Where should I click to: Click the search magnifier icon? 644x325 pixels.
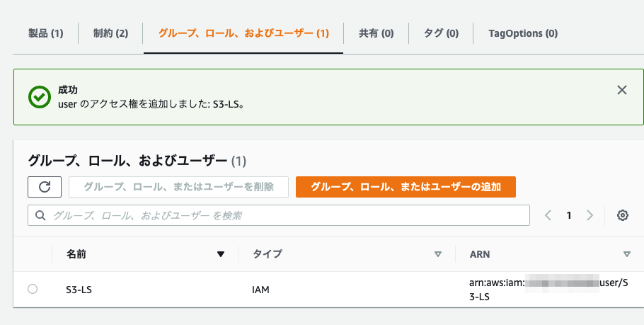(40, 215)
